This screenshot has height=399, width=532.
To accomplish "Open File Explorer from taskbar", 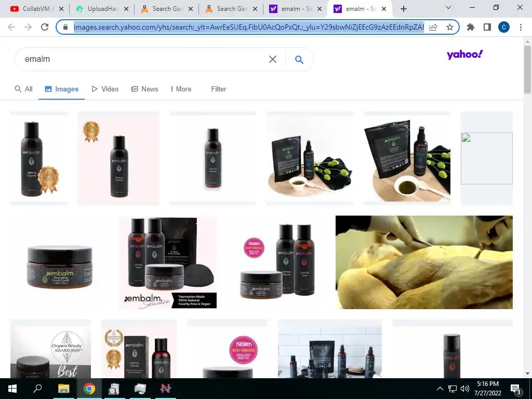I will pos(63,389).
